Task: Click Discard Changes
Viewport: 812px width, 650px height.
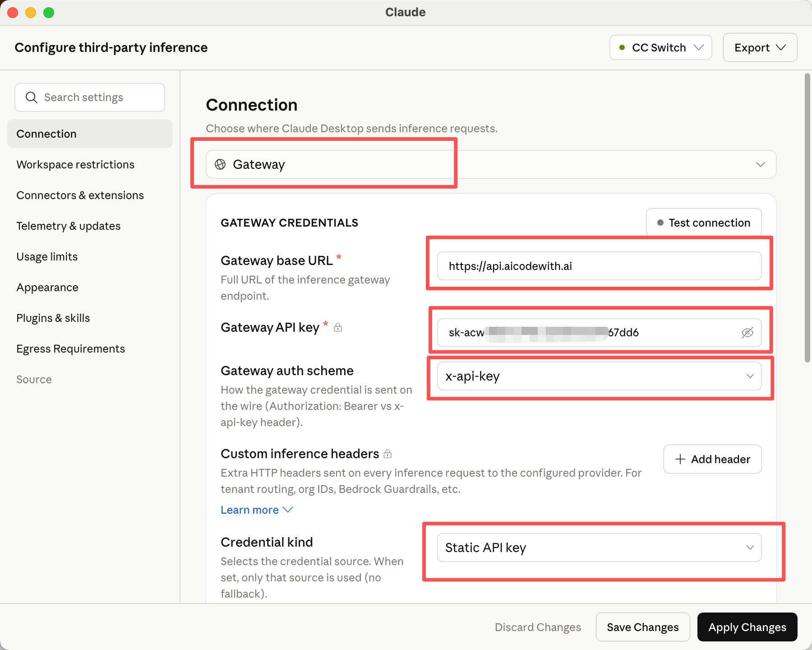Action: click(x=538, y=627)
